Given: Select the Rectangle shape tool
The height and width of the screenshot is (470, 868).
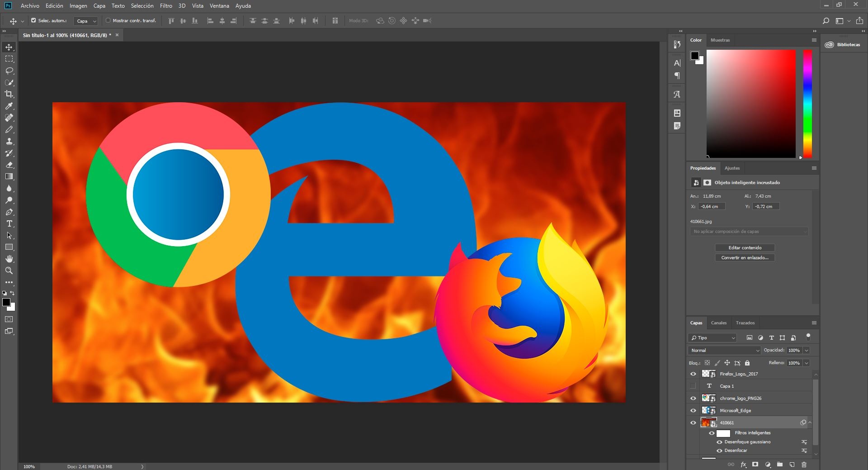Looking at the screenshot, I should (9, 247).
